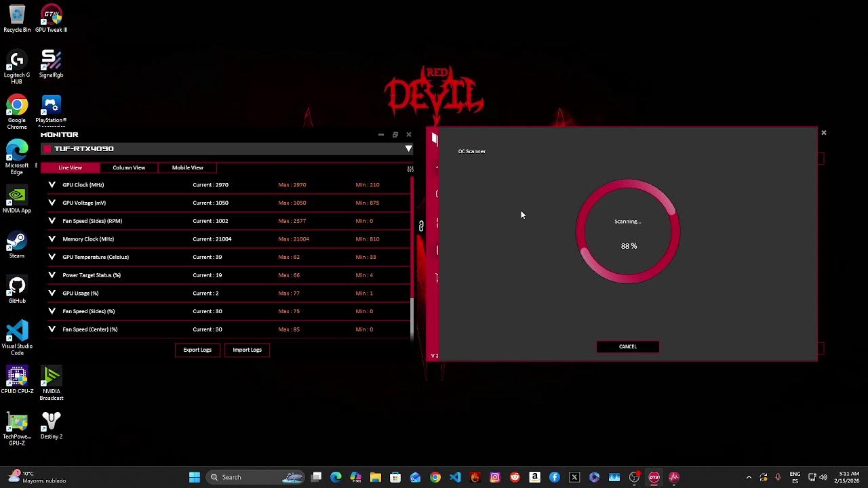Expand the GPU Voltage (mV) row

point(52,203)
